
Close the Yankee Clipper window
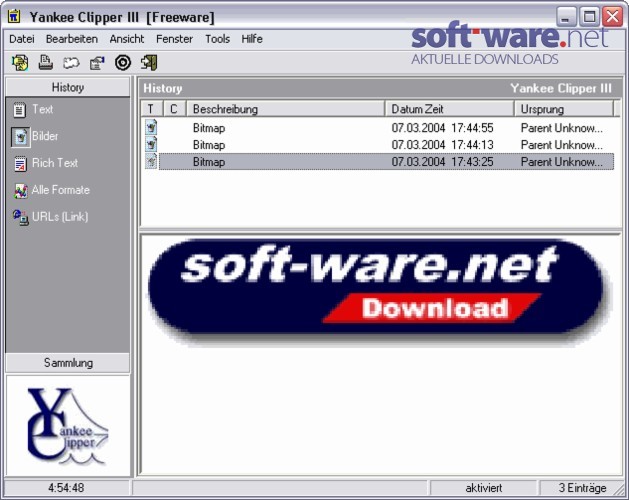613,17
